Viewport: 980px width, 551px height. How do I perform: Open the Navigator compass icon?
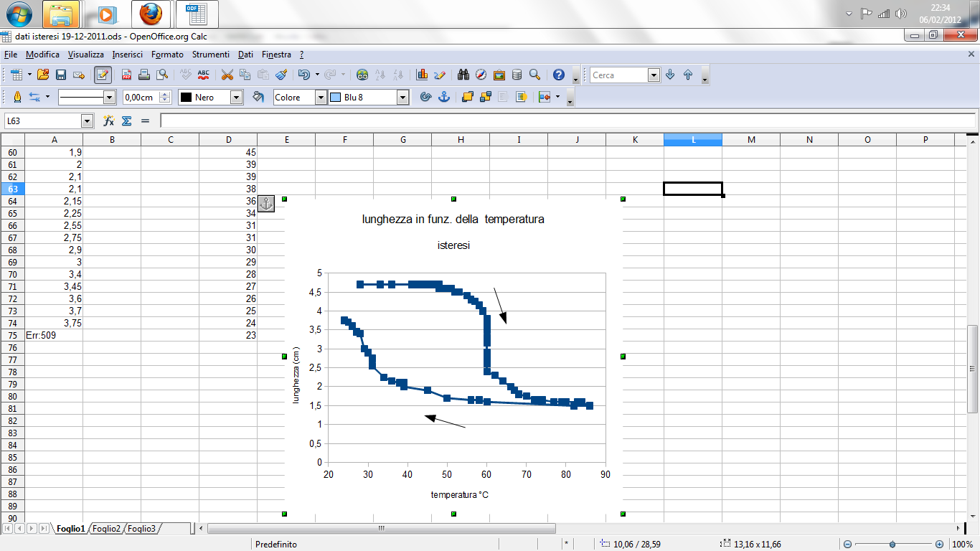click(x=481, y=75)
